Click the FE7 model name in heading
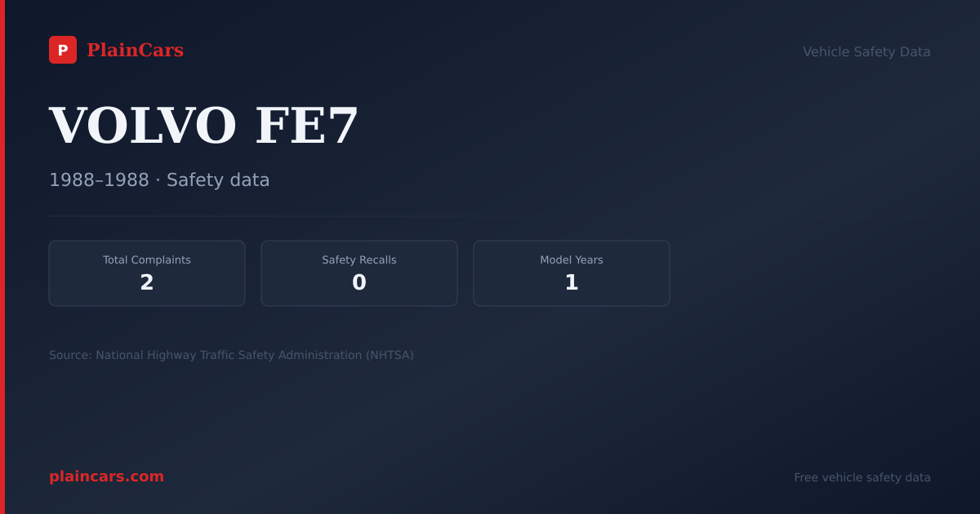This screenshot has width=980, height=514. (307, 126)
